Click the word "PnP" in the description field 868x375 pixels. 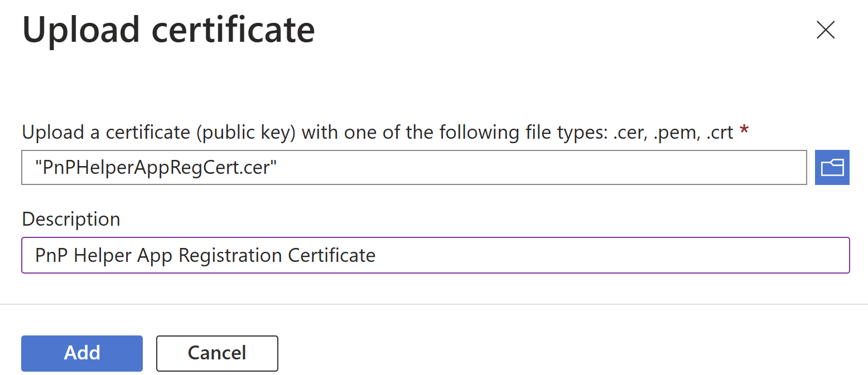coord(52,255)
